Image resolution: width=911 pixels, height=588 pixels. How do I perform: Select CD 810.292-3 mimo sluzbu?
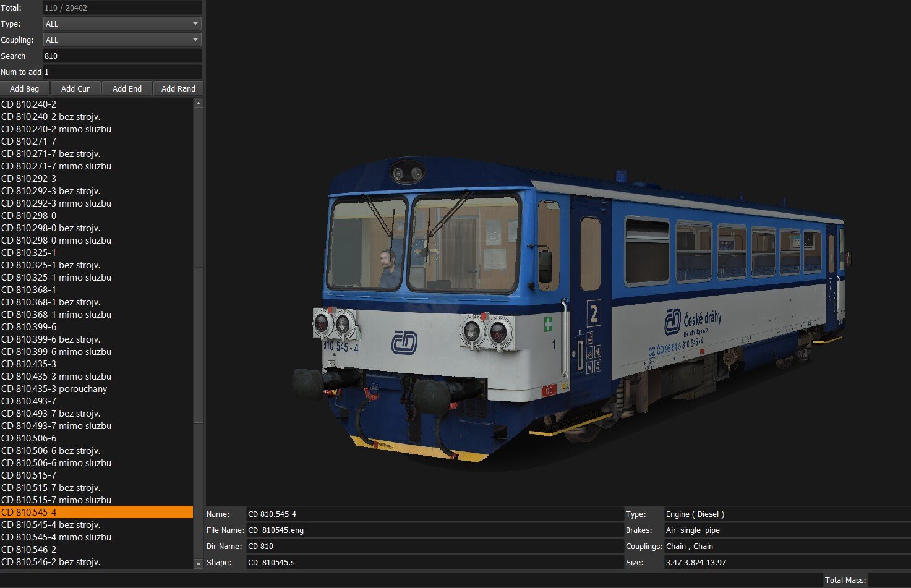[96, 203]
